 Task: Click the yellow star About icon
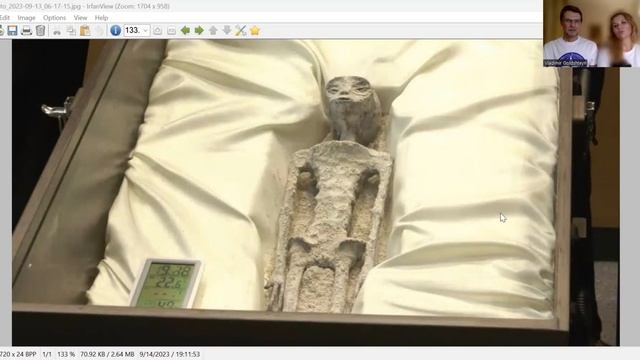click(255, 30)
